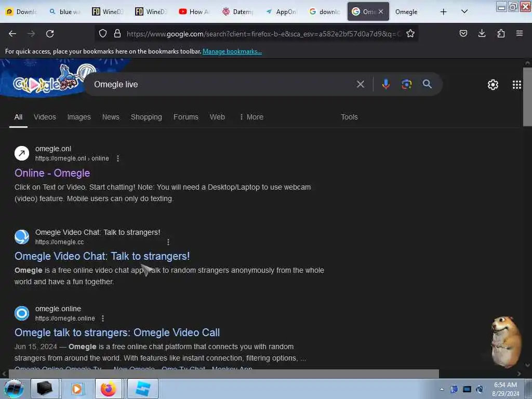532x399 pixels.
Task: Clear the search box with X
Action: 361,84
